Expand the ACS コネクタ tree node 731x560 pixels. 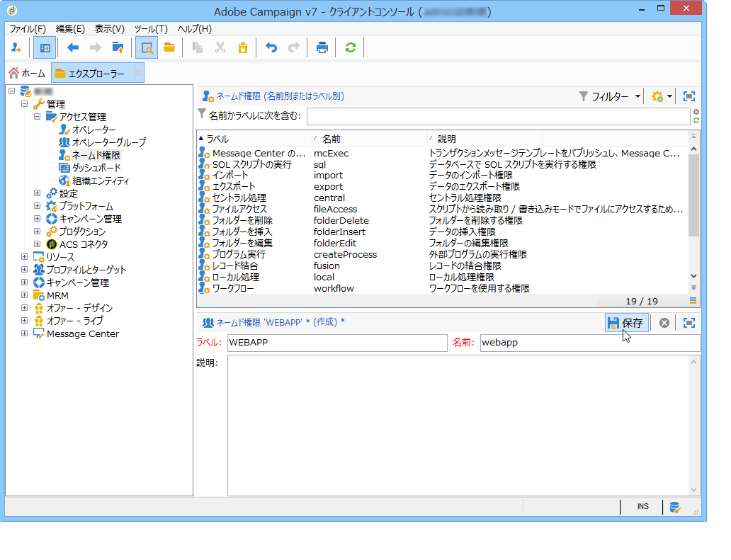pos(38,244)
